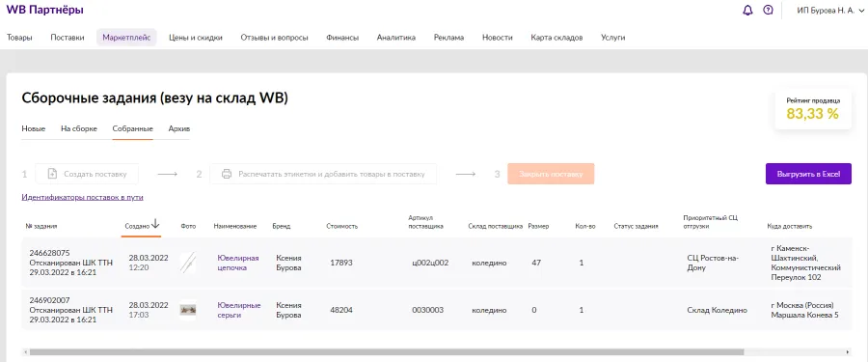Switch to the На сборке tab

pyautogui.click(x=79, y=128)
